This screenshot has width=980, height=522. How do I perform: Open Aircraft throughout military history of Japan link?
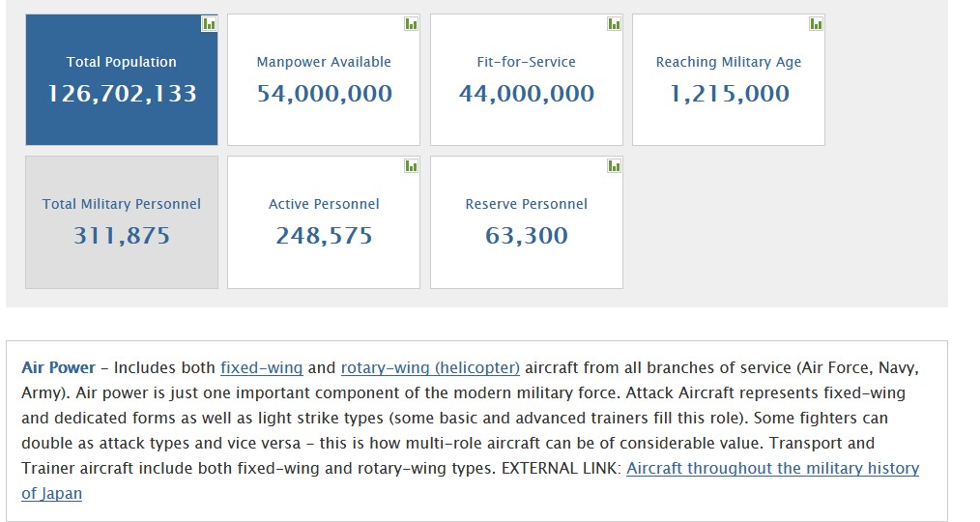click(x=772, y=469)
